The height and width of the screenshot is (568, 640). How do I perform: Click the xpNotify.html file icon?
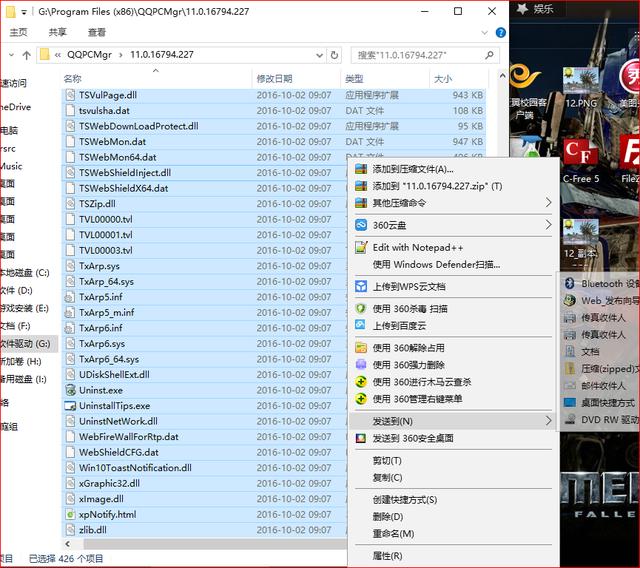tap(70, 515)
